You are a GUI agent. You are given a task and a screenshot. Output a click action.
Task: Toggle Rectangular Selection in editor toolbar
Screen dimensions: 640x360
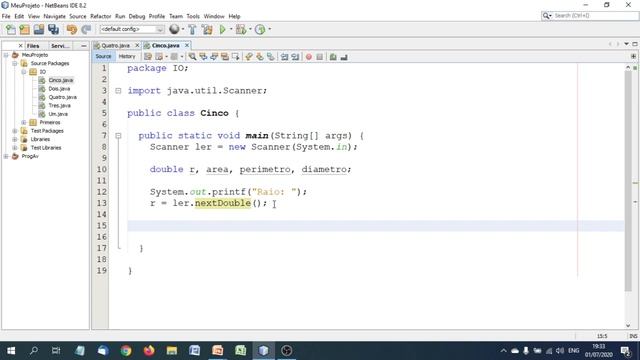click(x=236, y=57)
